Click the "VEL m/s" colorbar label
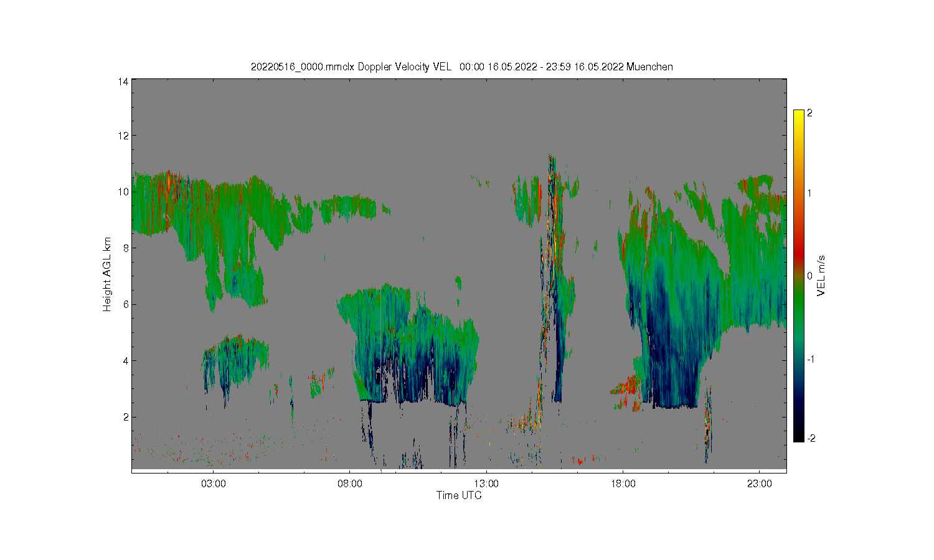This screenshot has height=560, width=934. click(821, 276)
